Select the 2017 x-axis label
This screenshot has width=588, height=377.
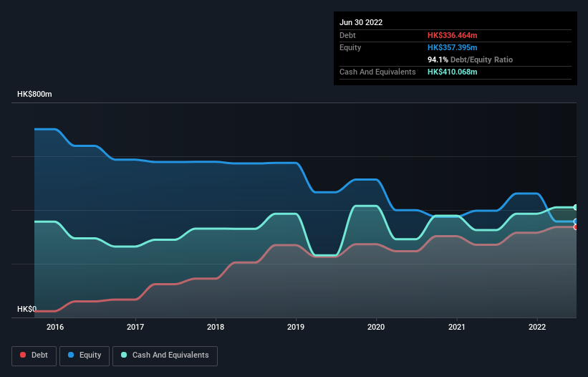[135, 327]
